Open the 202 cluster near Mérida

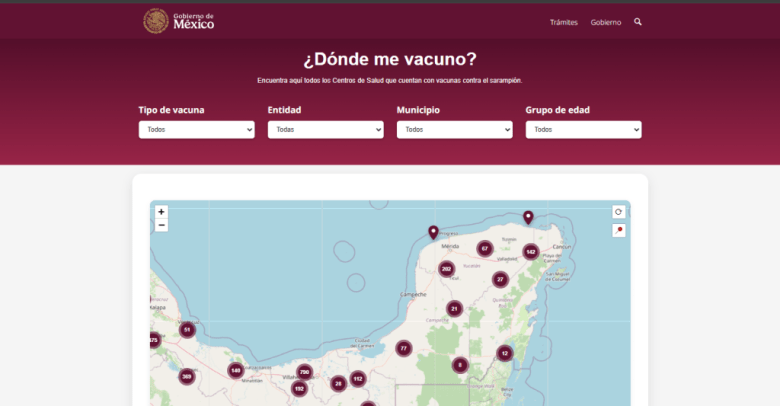point(447,269)
